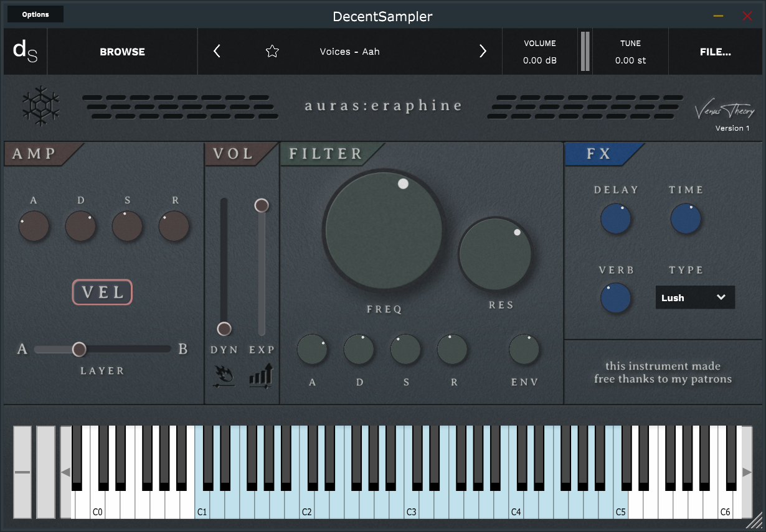Click the FILTER decay knob D
Image resolution: width=766 pixels, height=532 pixels.
[359, 350]
